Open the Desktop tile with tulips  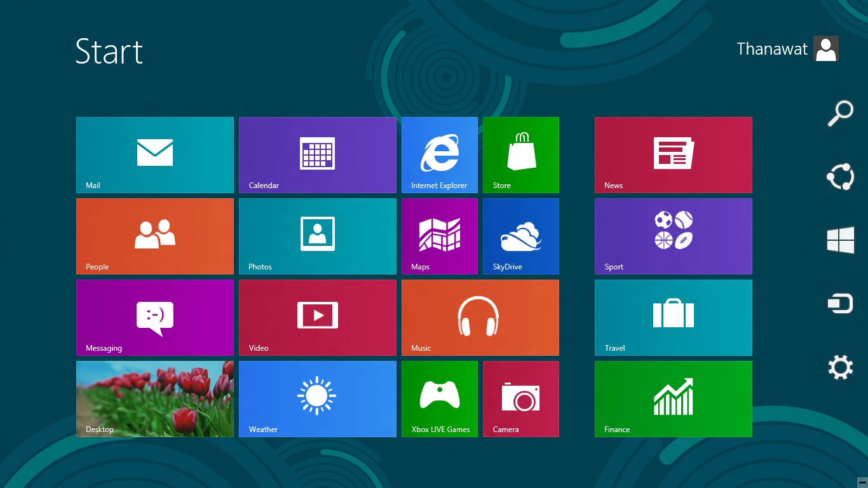(x=155, y=399)
